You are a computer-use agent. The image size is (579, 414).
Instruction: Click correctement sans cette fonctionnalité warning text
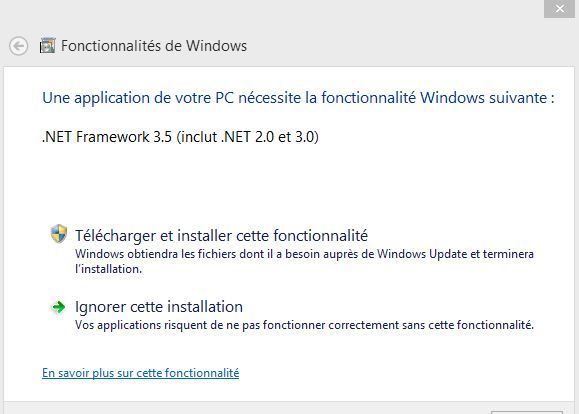431,325
